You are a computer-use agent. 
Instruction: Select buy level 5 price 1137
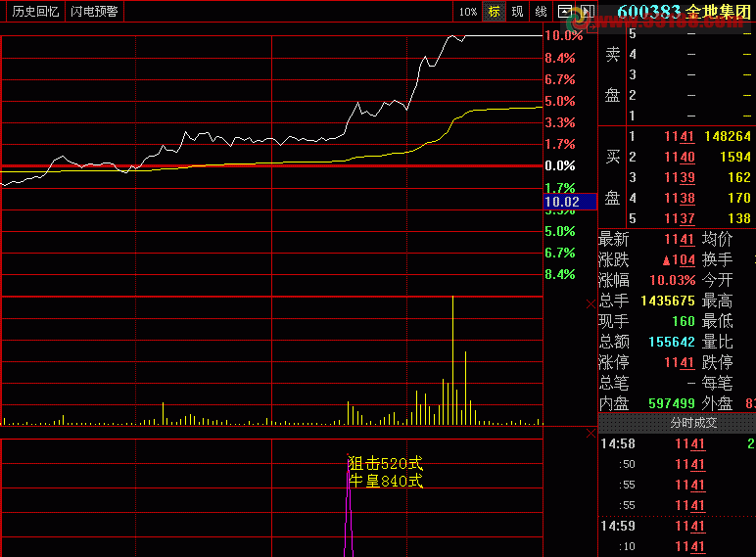click(680, 218)
